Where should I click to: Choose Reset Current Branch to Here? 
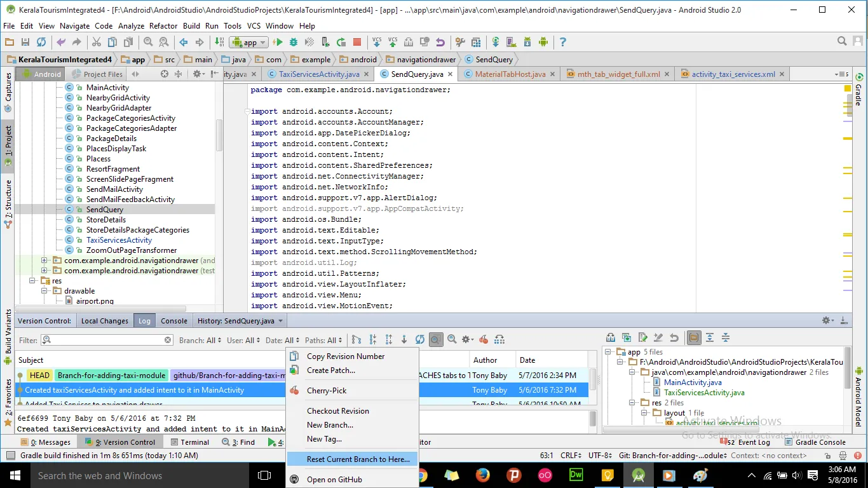click(x=358, y=459)
